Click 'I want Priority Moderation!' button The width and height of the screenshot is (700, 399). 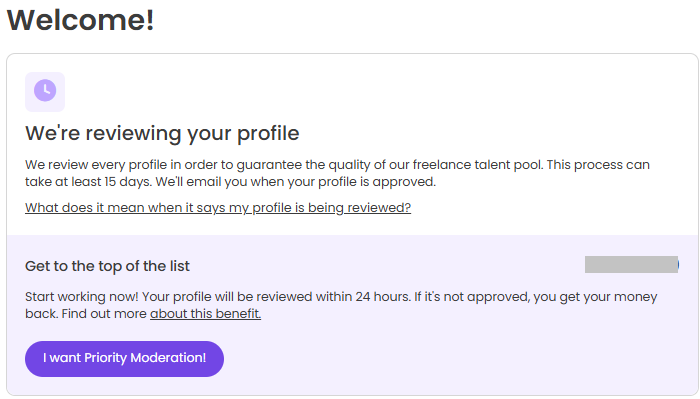click(125, 358)
